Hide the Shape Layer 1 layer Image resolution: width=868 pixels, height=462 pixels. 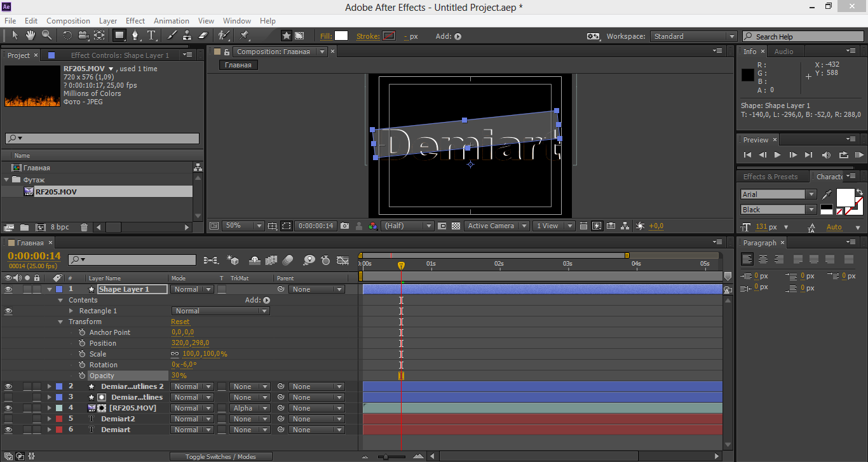pyautogui.click(x=8, y=289)
